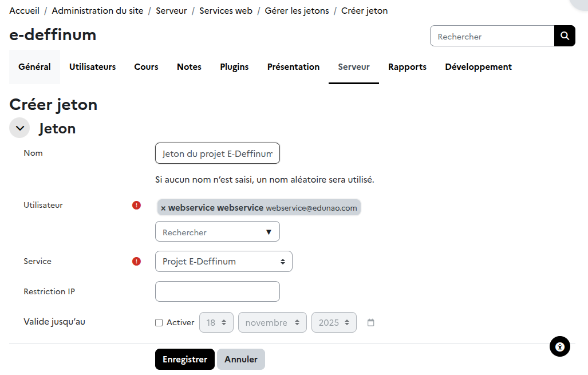Open the accessibility options icon
The height and width of the screenshot is (375, 588).
pos(560,346)
